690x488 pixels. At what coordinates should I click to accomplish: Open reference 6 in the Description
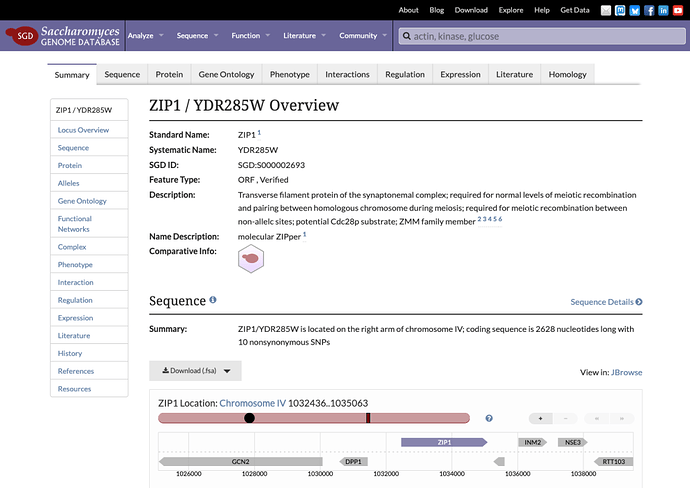(500, 219)
